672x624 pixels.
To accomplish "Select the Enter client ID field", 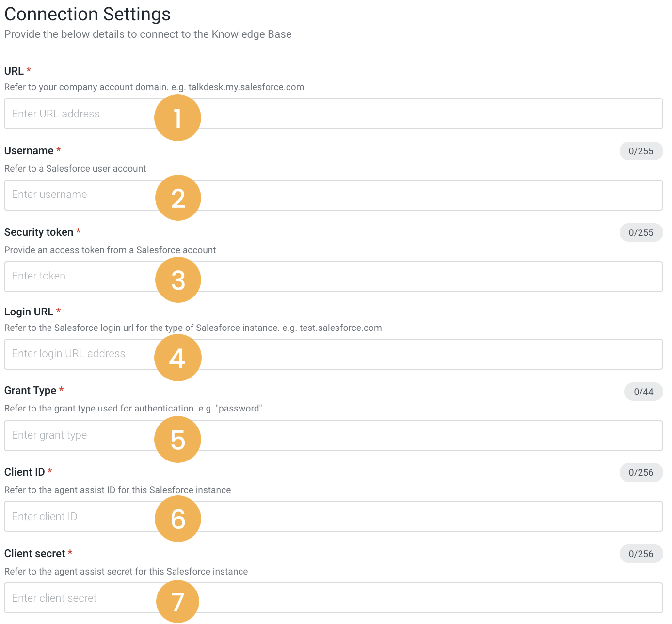I will [388, 517].
